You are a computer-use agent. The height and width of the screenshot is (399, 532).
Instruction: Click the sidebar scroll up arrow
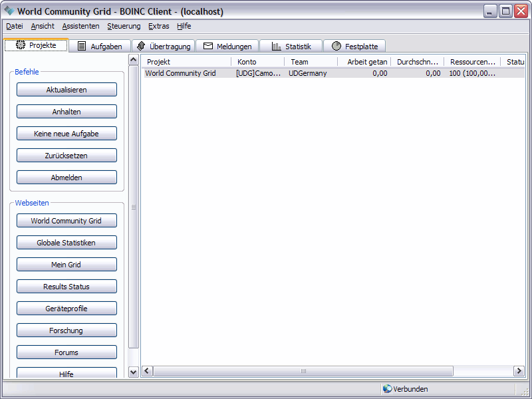coord(134,60)
